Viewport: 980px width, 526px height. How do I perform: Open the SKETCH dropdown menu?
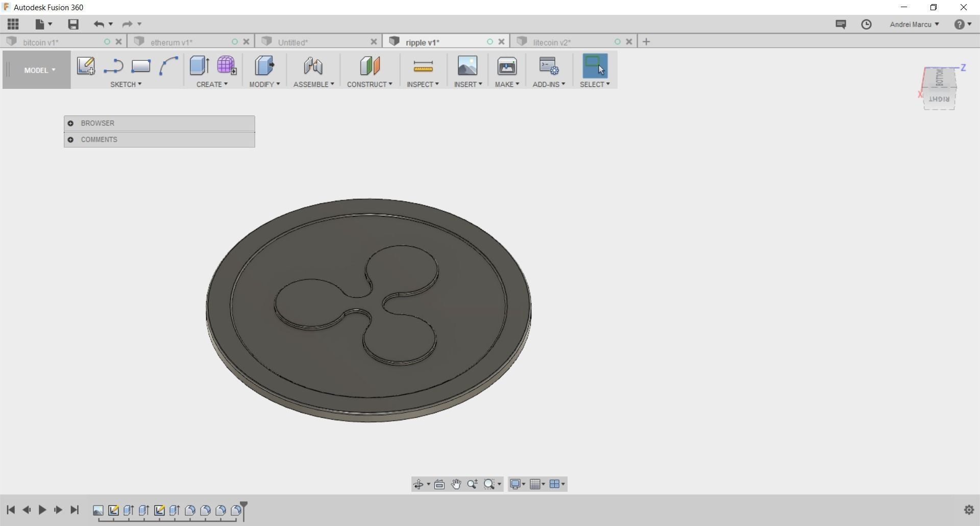pyautogui.click(x=126, y=84)
